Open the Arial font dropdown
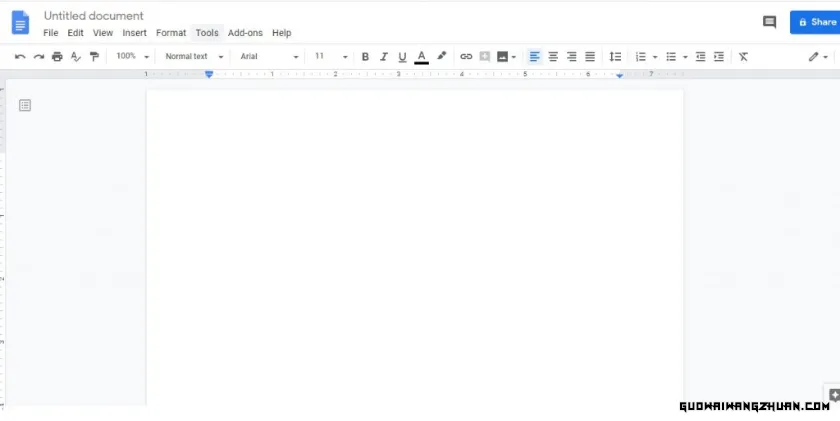 269,56
